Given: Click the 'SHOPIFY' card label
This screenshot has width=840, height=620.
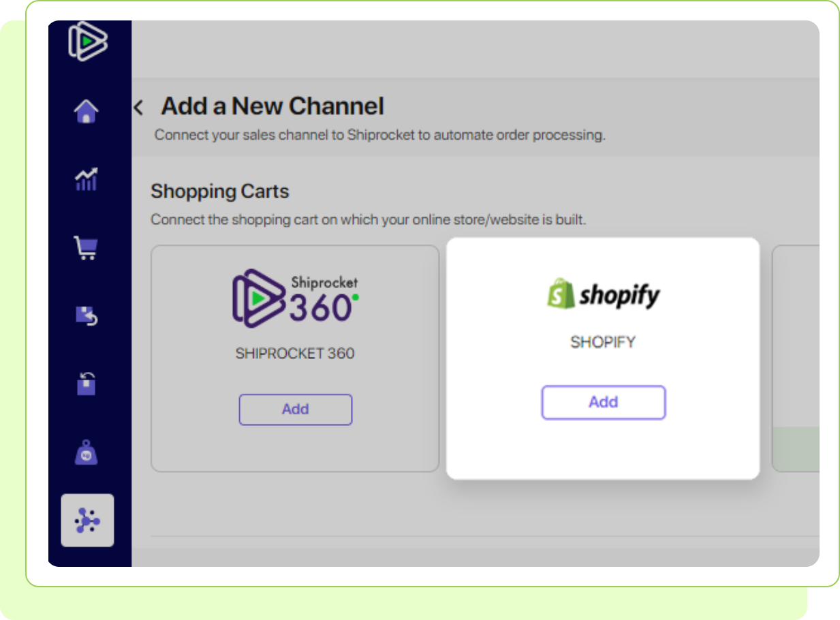Looking at the screenshot, I should point(603,342).
